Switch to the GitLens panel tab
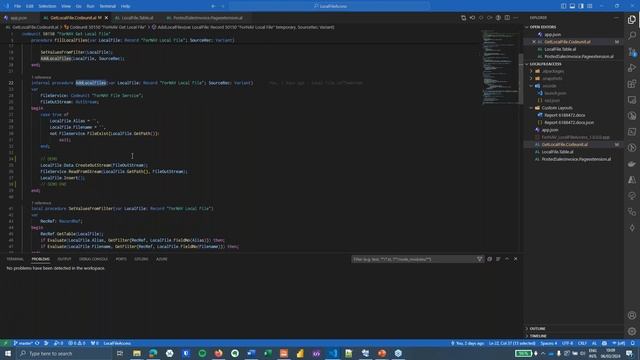 pyautogui.click(x=141, y=259)
